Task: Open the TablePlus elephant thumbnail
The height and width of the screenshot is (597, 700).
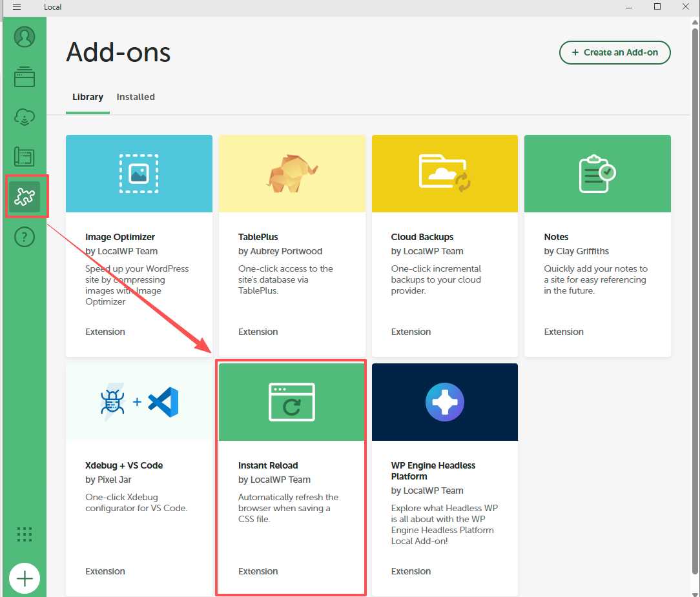Action: 292,174
